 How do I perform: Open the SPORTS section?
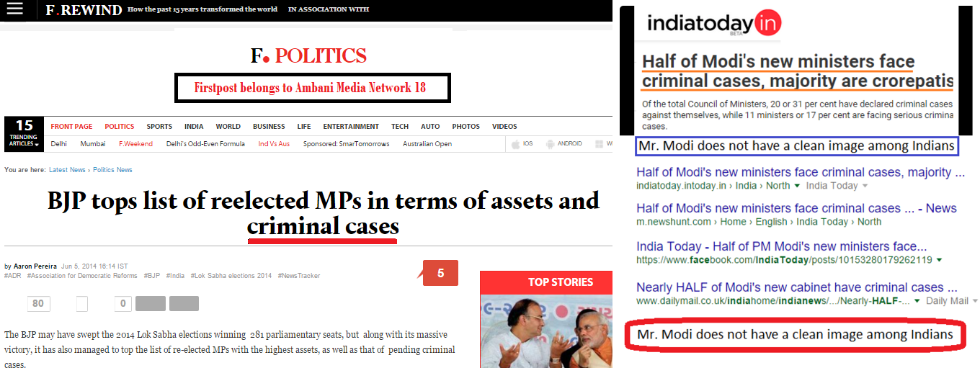coord(159,127)
